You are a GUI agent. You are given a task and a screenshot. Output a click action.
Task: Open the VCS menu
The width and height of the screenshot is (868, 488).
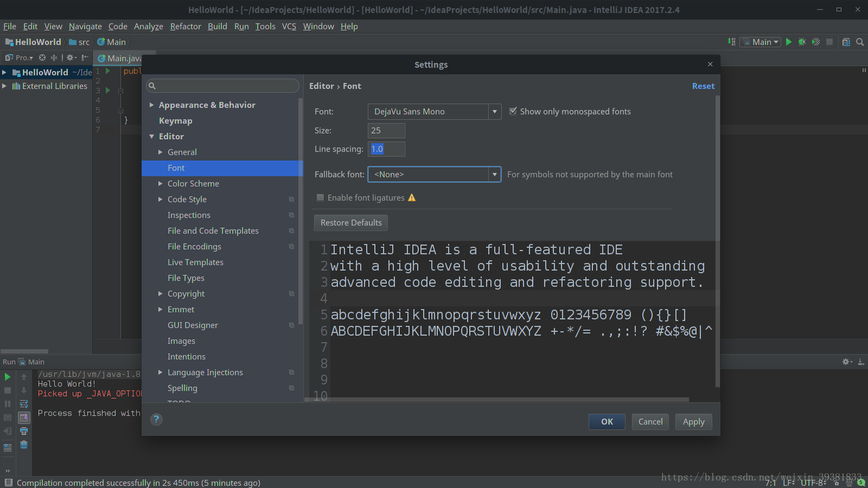pos(289,26)
